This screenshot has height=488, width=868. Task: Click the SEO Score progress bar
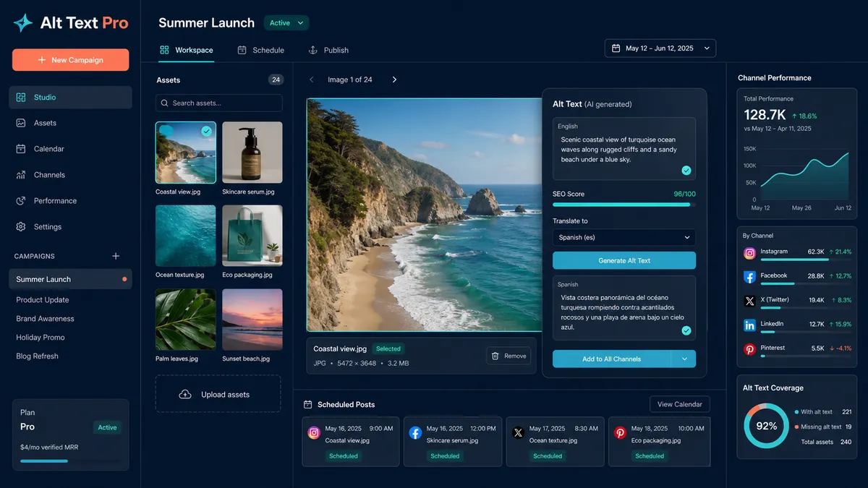point(624,205)
